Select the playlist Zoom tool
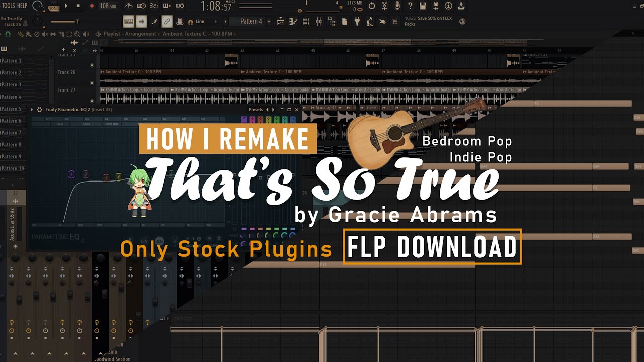 76,34
